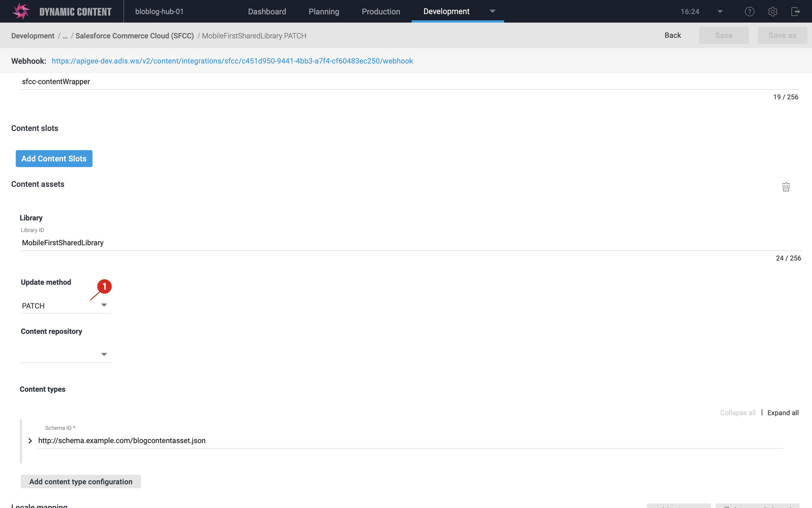Go to the Dashboard tab

267,12
